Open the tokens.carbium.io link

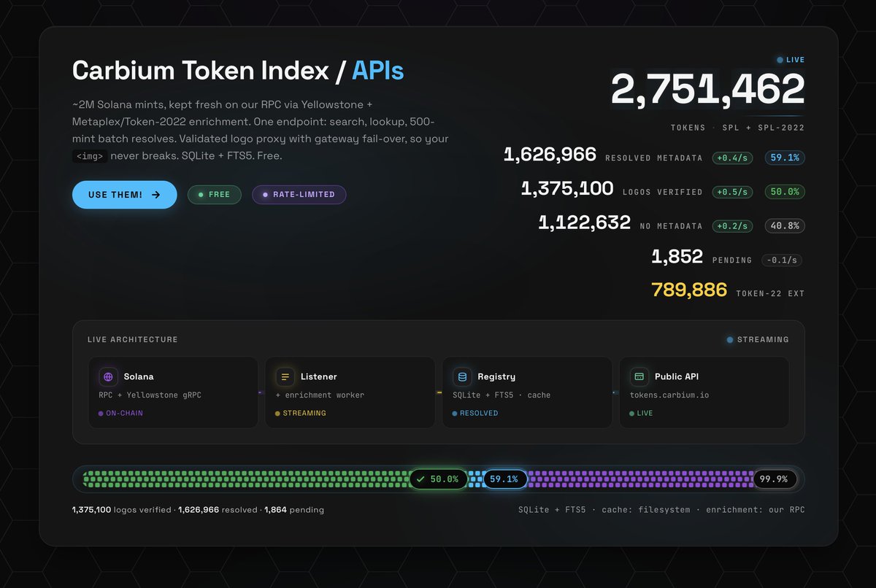click(x=669, y=395)
